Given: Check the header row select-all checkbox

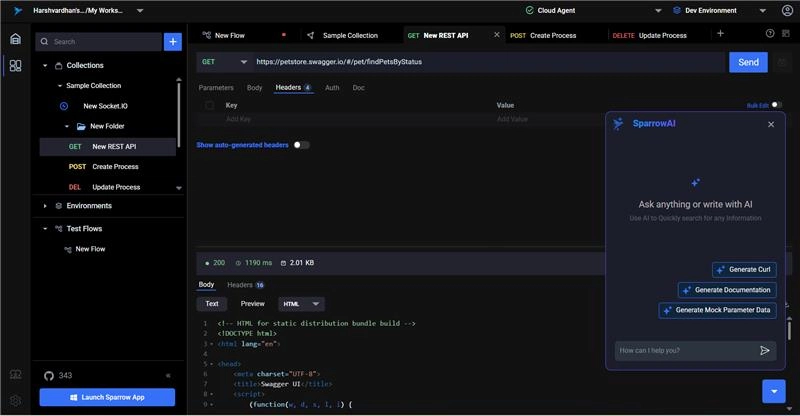Looking at the screenshot, I should [210, 105].
